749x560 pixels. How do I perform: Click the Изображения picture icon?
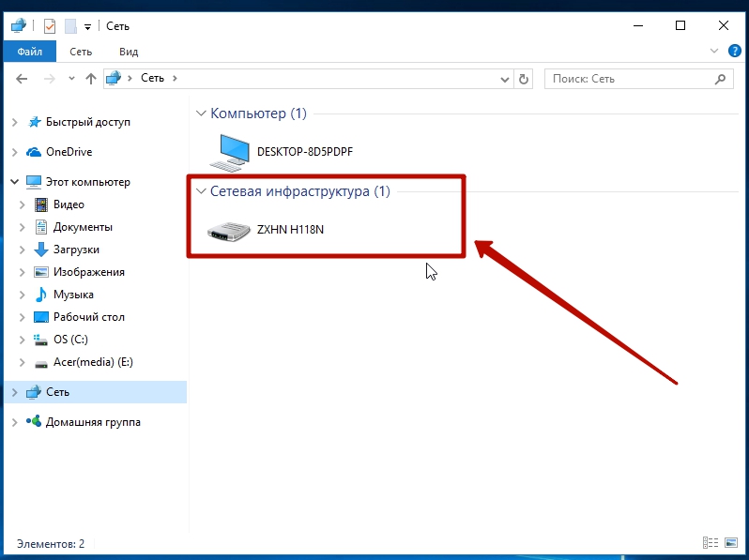[x=41, y=272]
